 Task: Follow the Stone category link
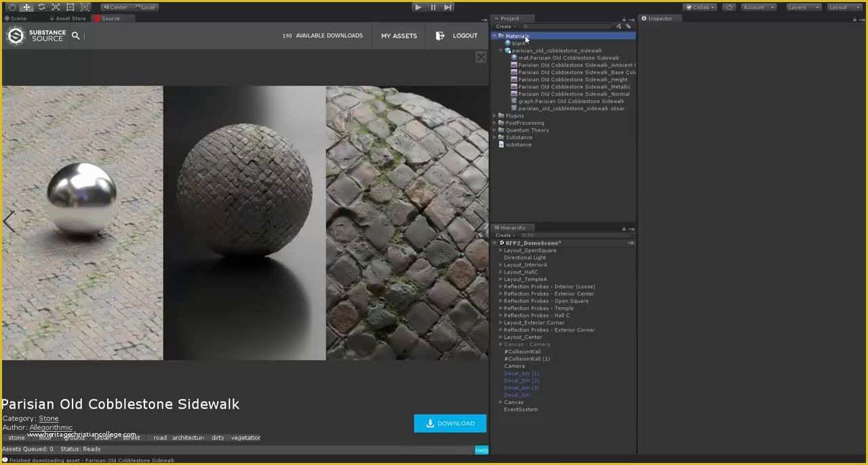tap(48, 419)
